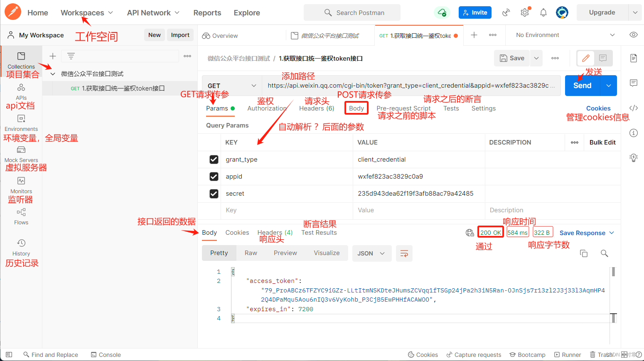Image resolution: width=644 pixels, height=361 pixels.
Task: Switch response view to Visualize
Action: pyautogui.click(x=327, y=253)
